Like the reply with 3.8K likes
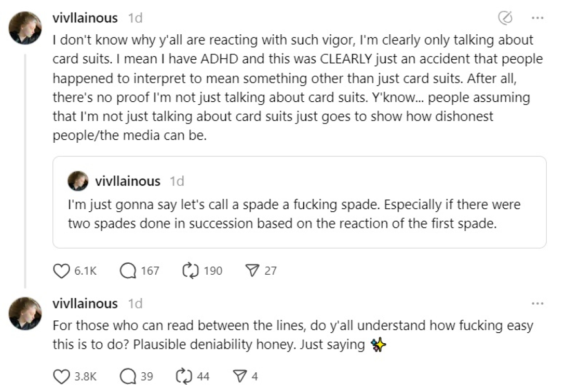Image resolution: width=565 pixels, height=392 pixels. 62,376
